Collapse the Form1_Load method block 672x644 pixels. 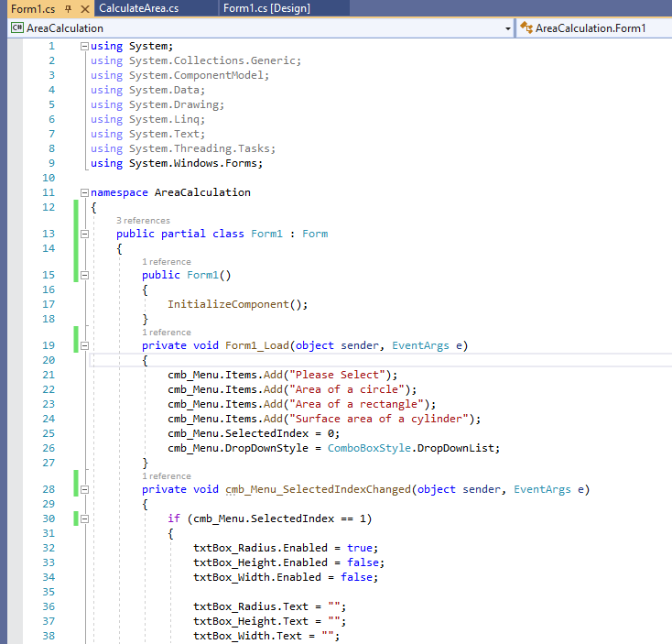[x=84, y=346]
